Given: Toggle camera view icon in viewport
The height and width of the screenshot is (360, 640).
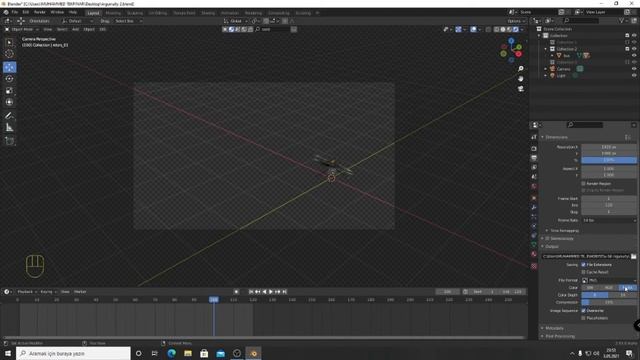Looking at the screenshot, I should [520, 89].
